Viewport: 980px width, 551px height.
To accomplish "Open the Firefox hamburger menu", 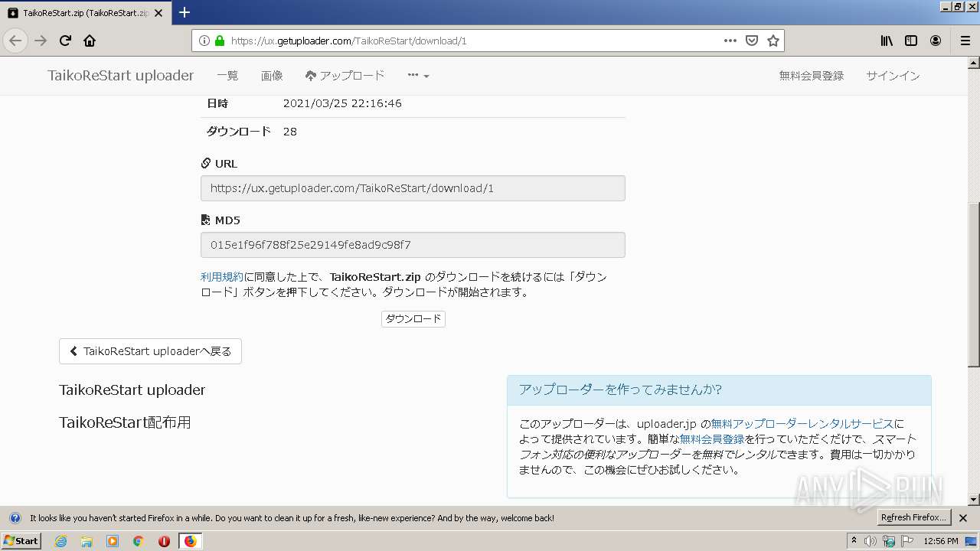I will (x=965, y=41).
